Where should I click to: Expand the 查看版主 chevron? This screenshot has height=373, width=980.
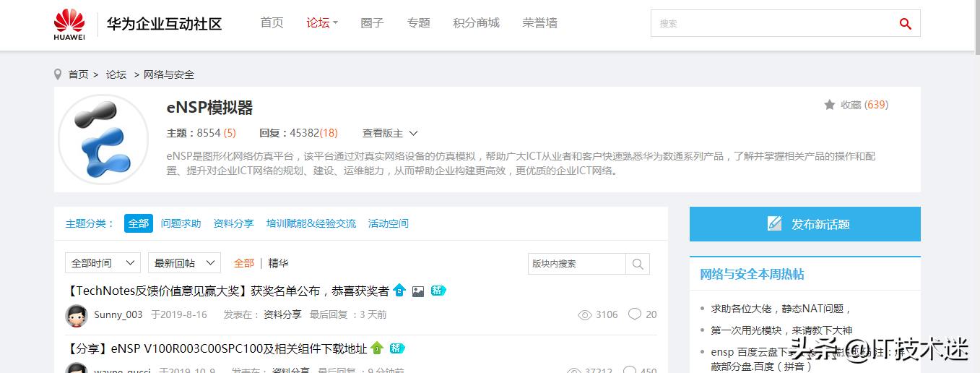tap(413, 133)
